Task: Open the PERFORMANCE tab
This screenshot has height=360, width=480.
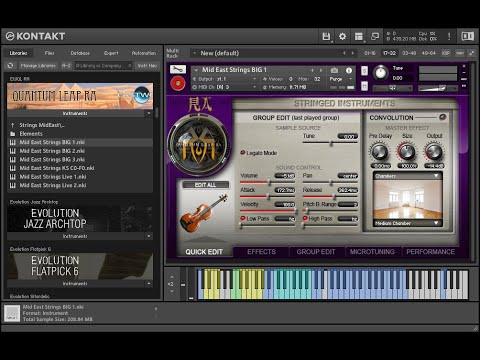Action: 430,252
